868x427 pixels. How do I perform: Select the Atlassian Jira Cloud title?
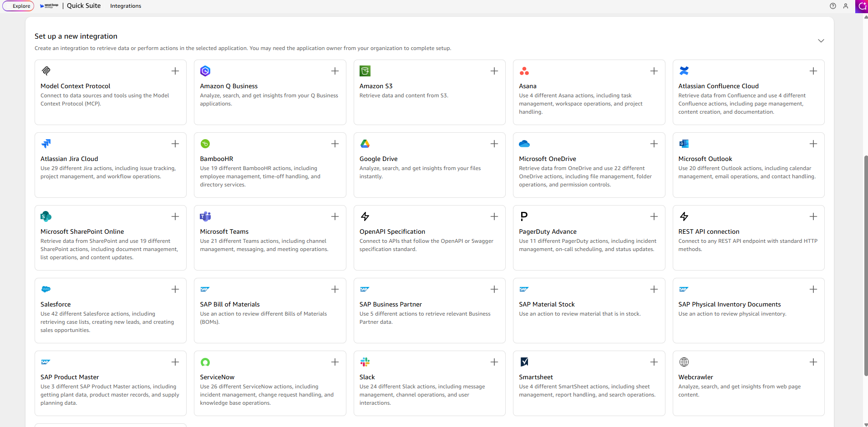pyautogui.click(x=69, y=159)
